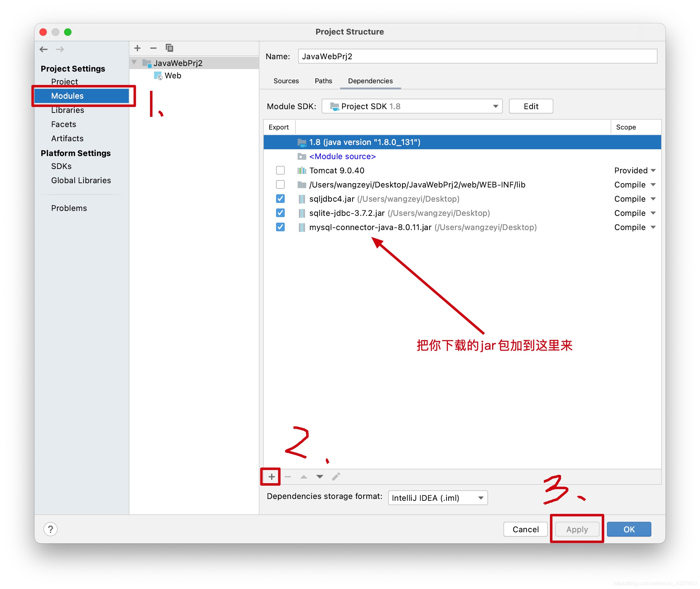This screenshot has width=700, height=589.
Task: Select the Web node under JavaWebPrj2
Action: pos(173,76)
